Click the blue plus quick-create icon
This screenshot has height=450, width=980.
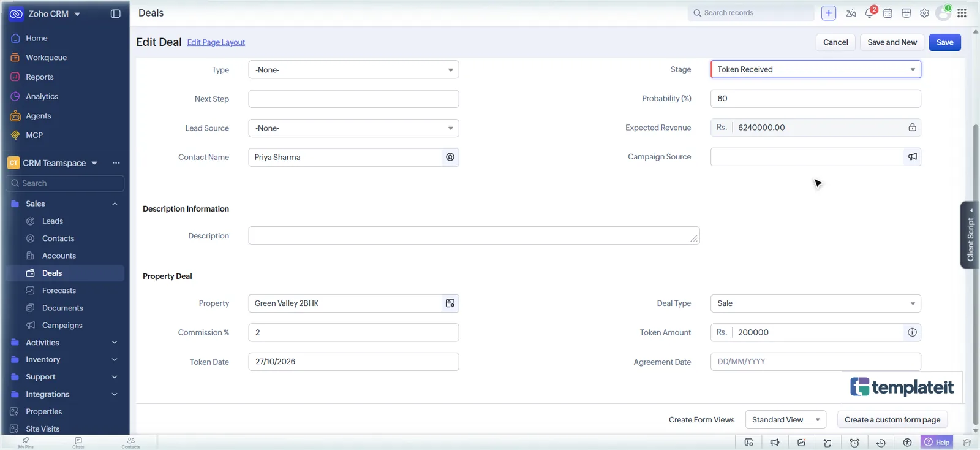pyautogui.click(x=829, y=13)
